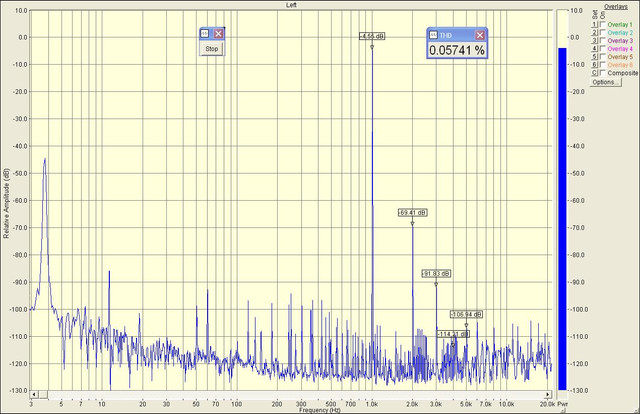Click the horizontal scrollbar thumb
This screenshot has width=640, height=414.
tap(43, 395)
